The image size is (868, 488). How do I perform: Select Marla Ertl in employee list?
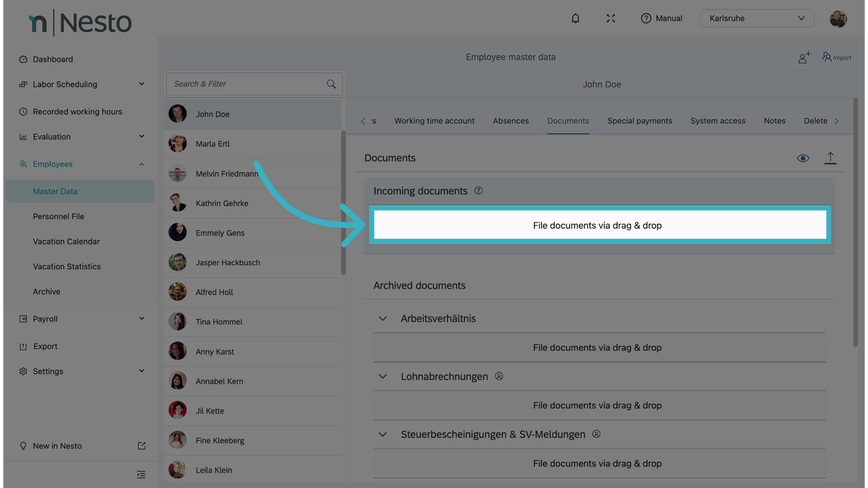(x=212, y=144)
